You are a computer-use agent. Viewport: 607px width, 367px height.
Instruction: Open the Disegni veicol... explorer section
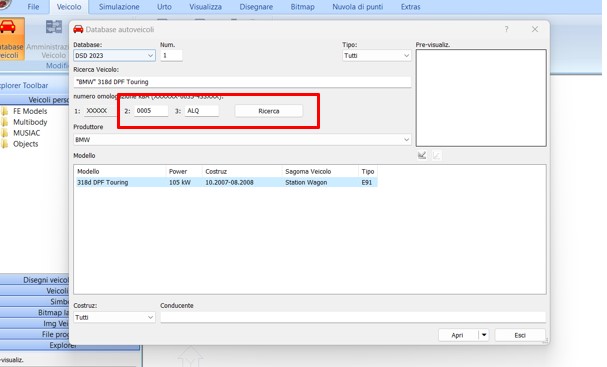(35, 280)
